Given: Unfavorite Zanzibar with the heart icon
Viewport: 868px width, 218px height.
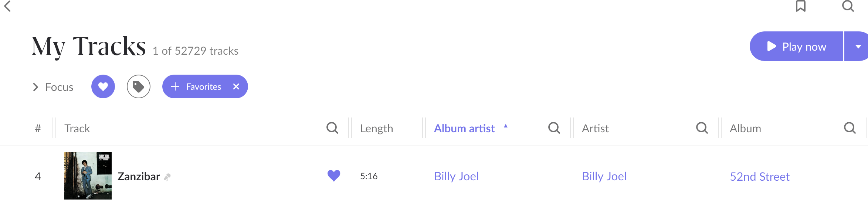Looking at the screenshot, I should click(x=334, y=176).
